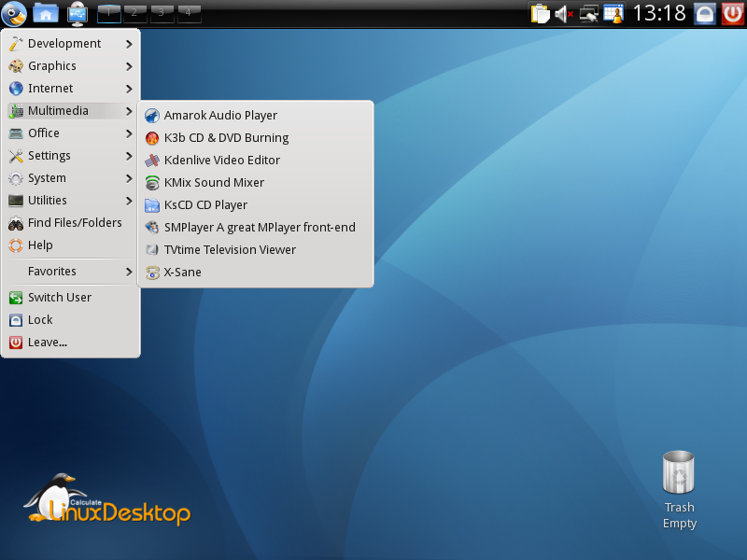The width and height of the screenshot is (747, 560).
Task: Click the System gear icon
Action: [16, 178]
